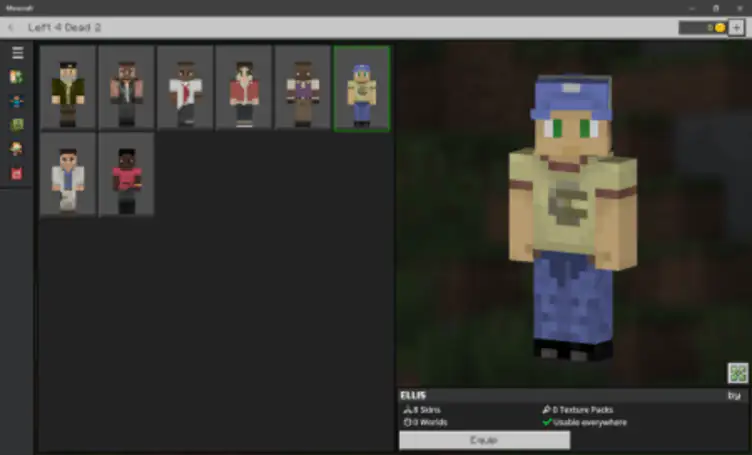Click the Equip button
Viewport: 752px width, 455px height.
484,440
